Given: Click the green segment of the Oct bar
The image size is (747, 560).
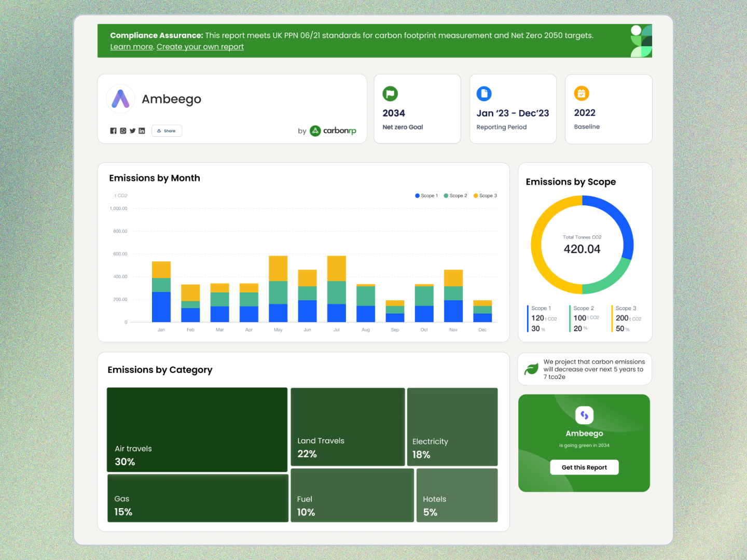Looking at the screenshot, I should (x=424, y=296).
